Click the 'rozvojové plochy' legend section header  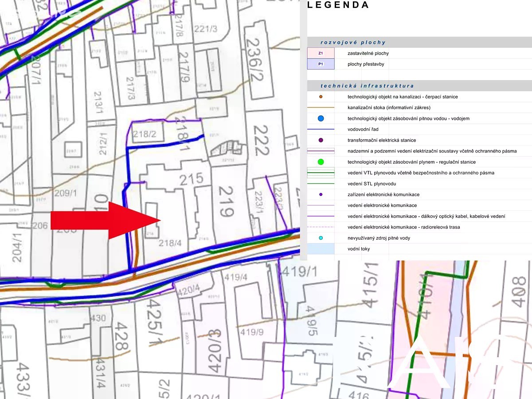click(353, 43)
